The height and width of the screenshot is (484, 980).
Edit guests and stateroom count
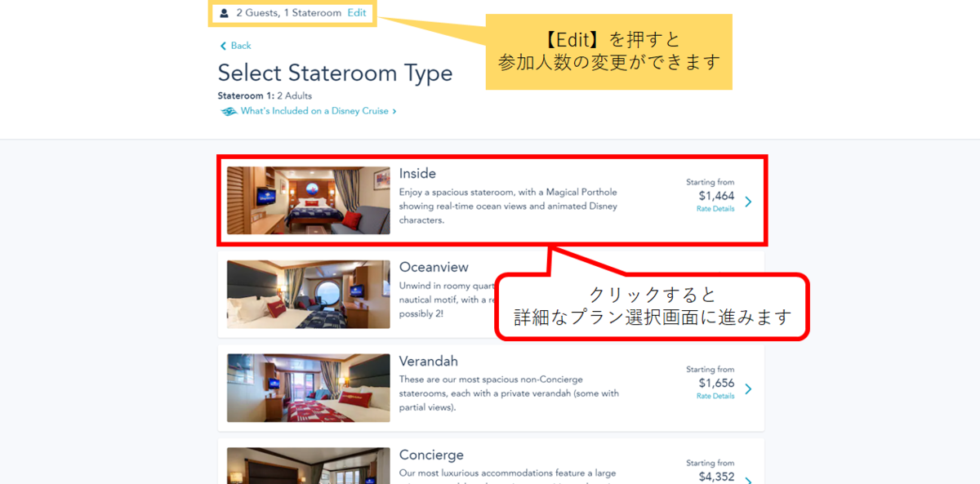click(357, 13)
